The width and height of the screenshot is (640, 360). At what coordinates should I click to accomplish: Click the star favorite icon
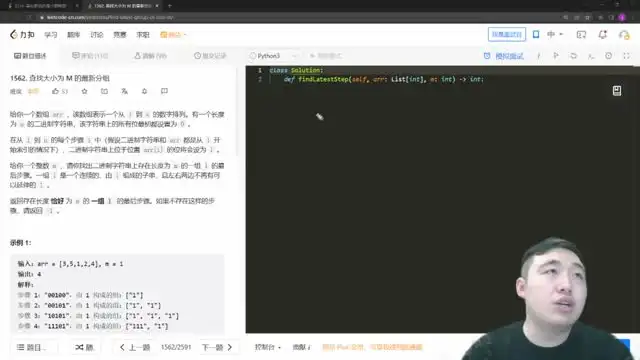click(84, 91)
